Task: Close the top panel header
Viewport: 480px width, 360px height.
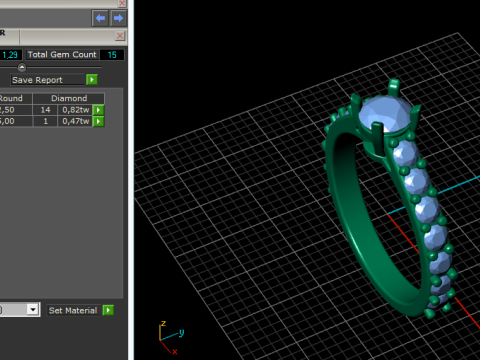Action: pyautogui.click(x=122, y=3)
